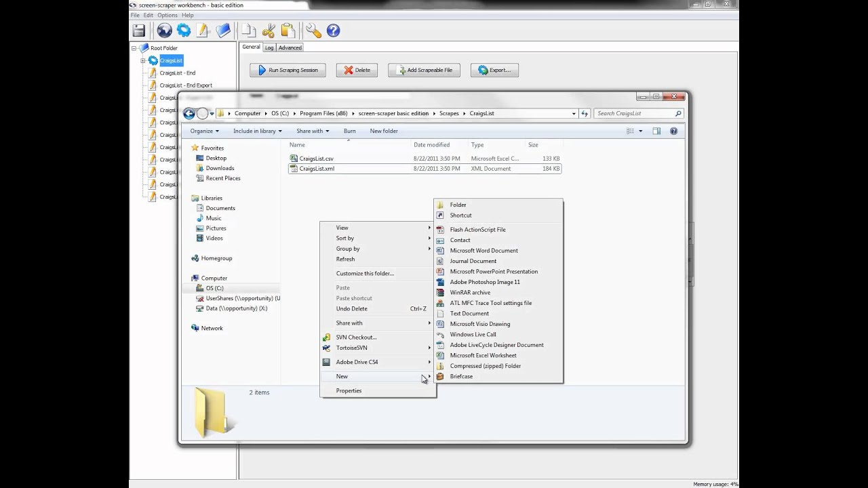Click Run Scraping Session button
Viewport: 868px width, 488px height.
coord(288,70)
